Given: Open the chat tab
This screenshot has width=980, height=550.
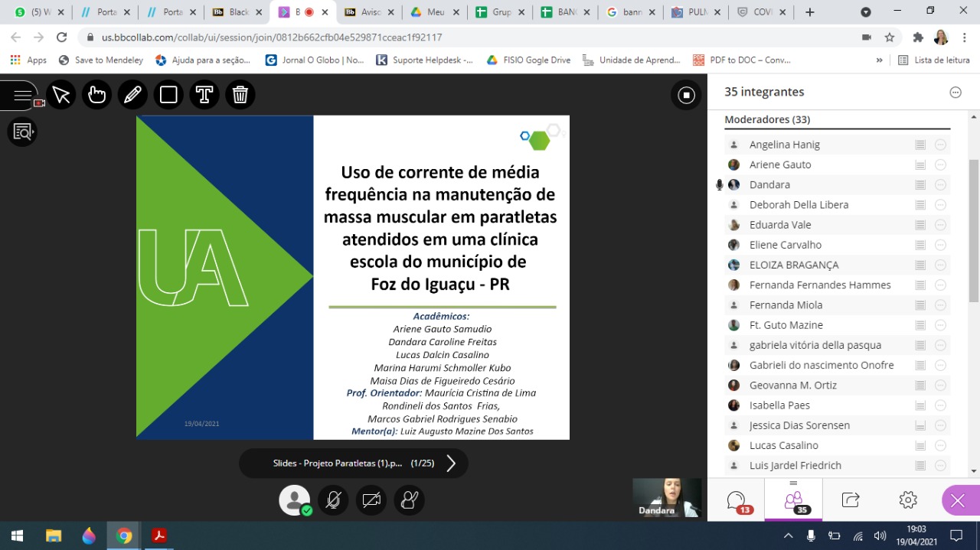Looking at the screenshot, I should click(737, 500).
